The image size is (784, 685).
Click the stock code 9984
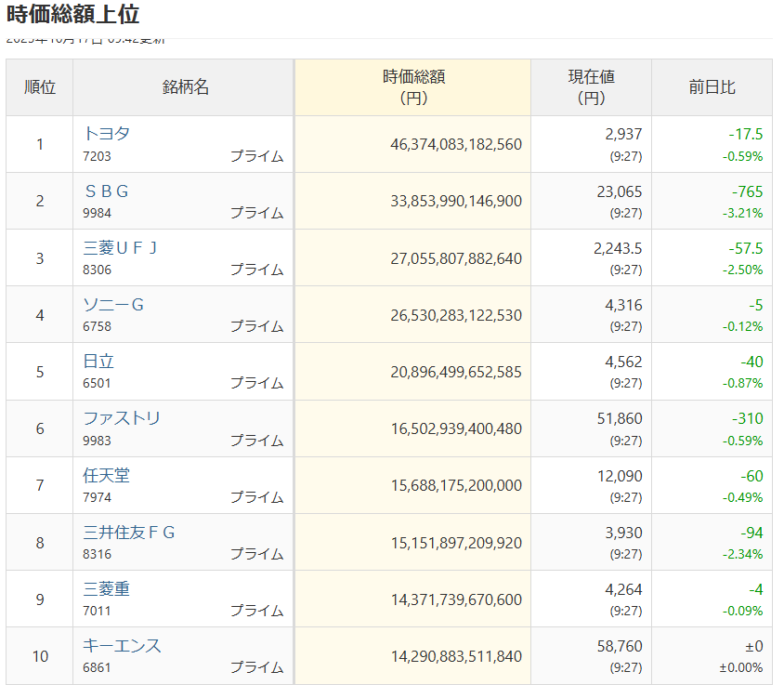coord(97,213)
